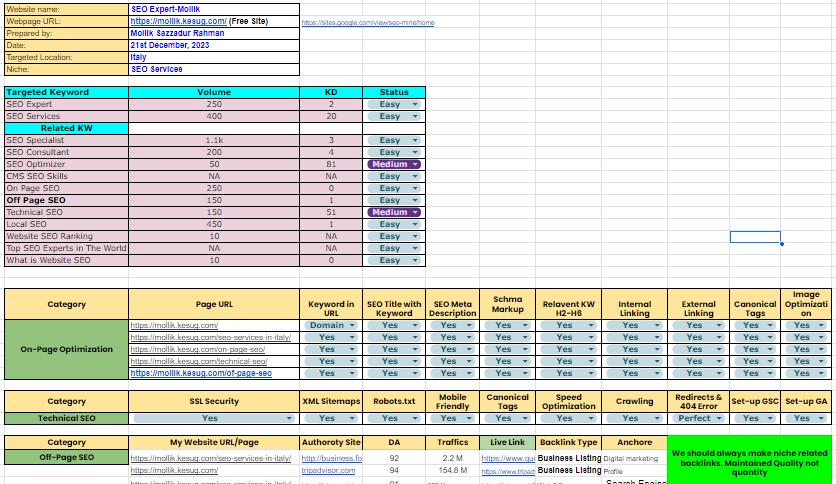Screen dimensions: 836x484
Task: Open the Status dropdown for Local SEO
Action: coord(394,224)
